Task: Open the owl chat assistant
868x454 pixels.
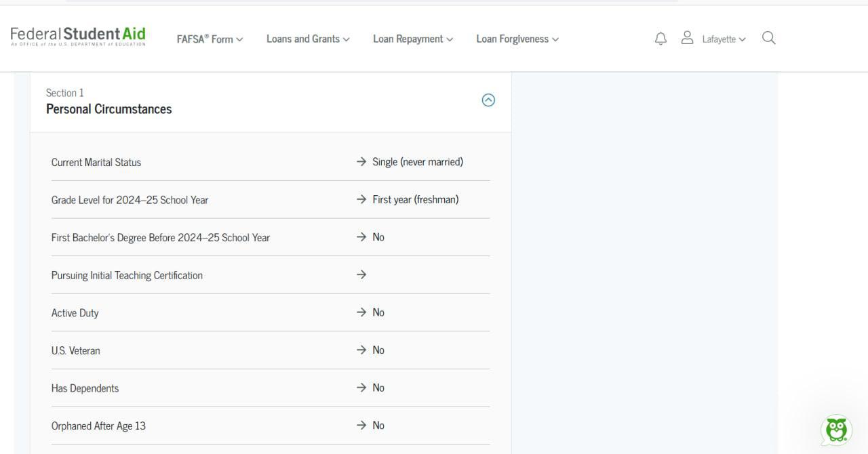Action: coord(836,430)
